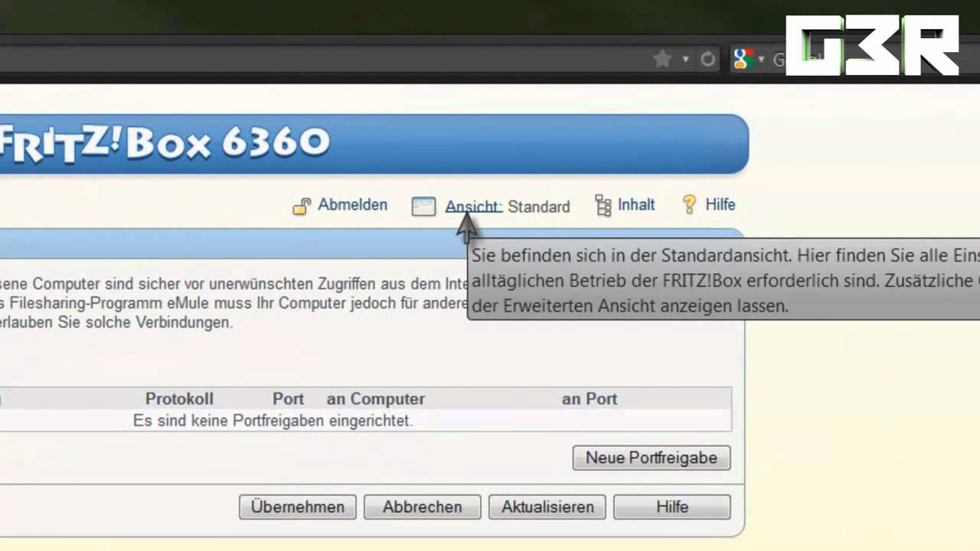Open the dropdown arrow next to the bookmark star
The image size is (980, 551).
tap(685, 60)
